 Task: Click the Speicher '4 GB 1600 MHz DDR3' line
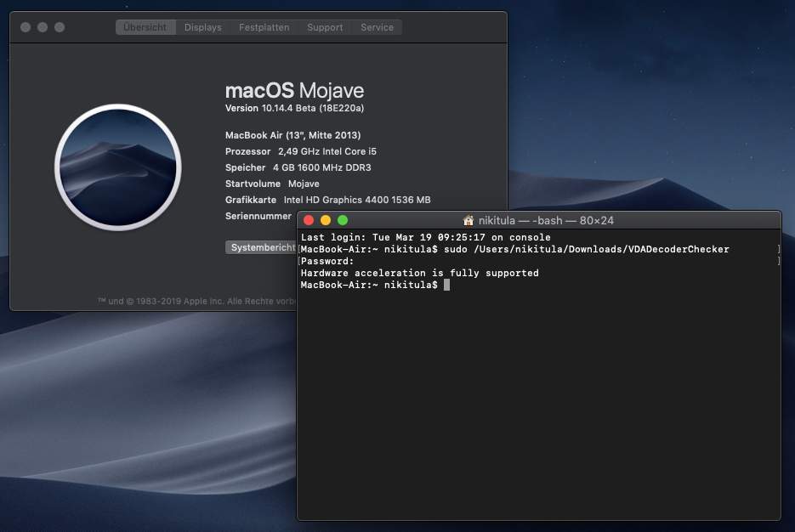tap(298, 167)
